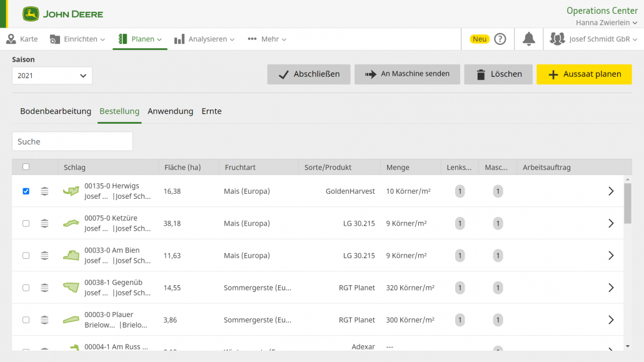Image resolution: width=644 pixels, height=362 pixels.
Task: Check the 00038-1 Gegenüb row checkbox
Action: coord(26,288)
